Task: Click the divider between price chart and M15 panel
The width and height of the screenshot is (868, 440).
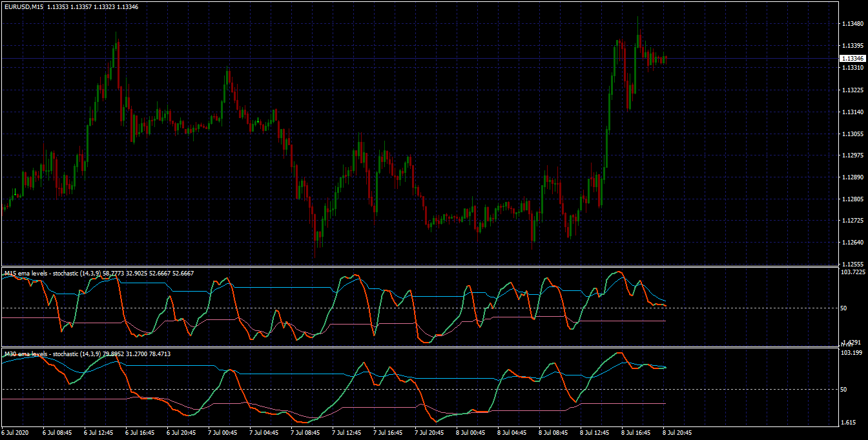Action: pyautogui.click(x=418, y=266)
